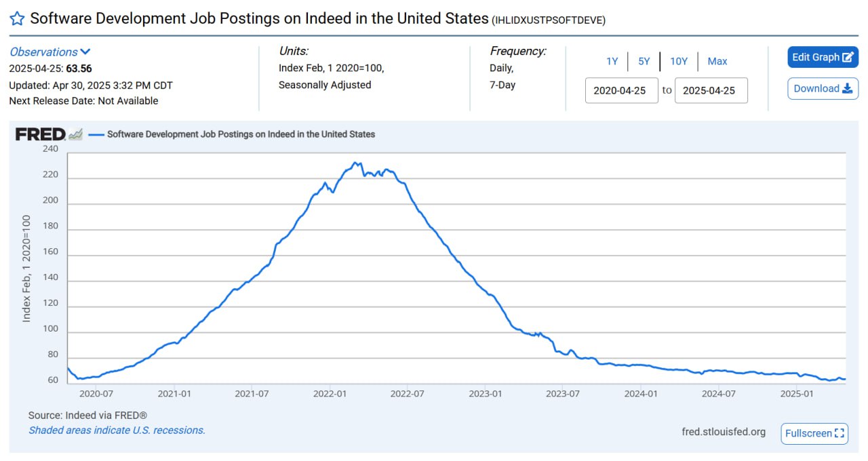
Task: Click the blue line legend swatch
Action: [96, 134]
